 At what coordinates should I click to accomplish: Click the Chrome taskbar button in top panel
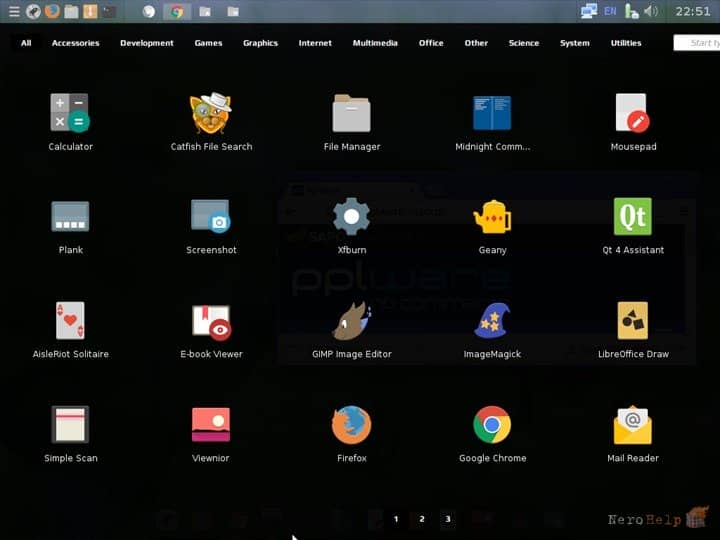coord(177,11)
